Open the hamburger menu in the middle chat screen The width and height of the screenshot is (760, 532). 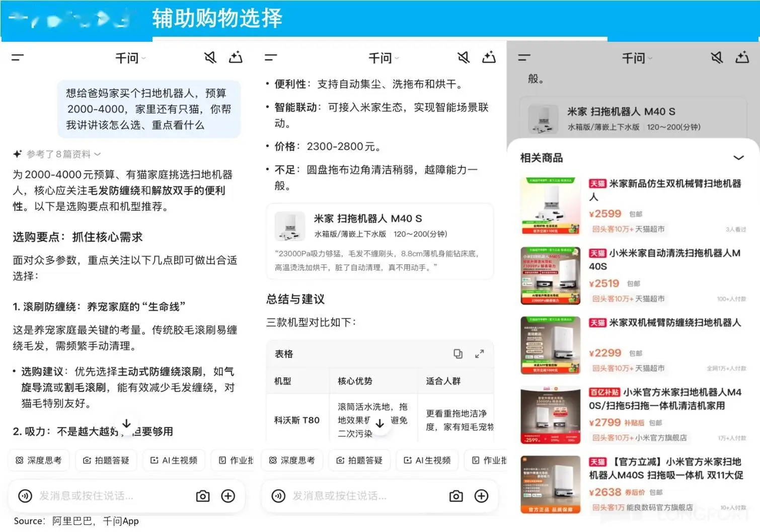coord(271,58)
